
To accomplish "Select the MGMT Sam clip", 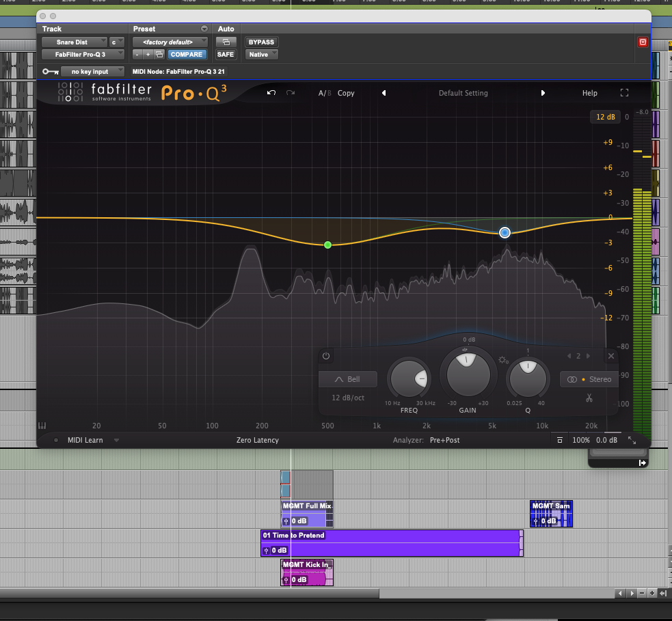I will coord(551,514).
